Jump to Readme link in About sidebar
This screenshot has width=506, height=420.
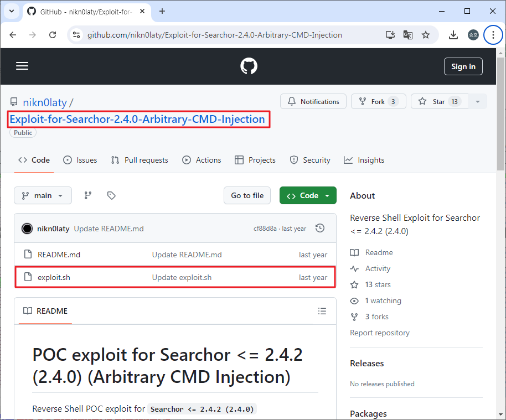pyautogui.click(x=372, y=252)
